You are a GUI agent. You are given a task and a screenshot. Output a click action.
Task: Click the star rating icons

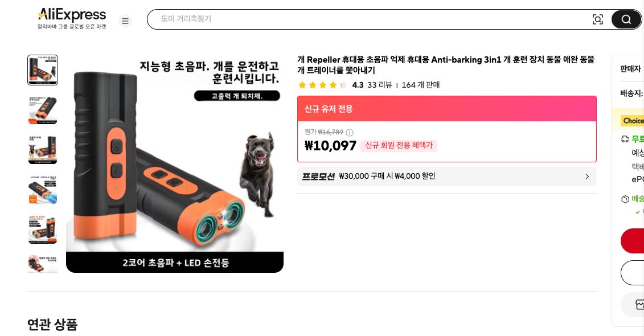point(322,85)
